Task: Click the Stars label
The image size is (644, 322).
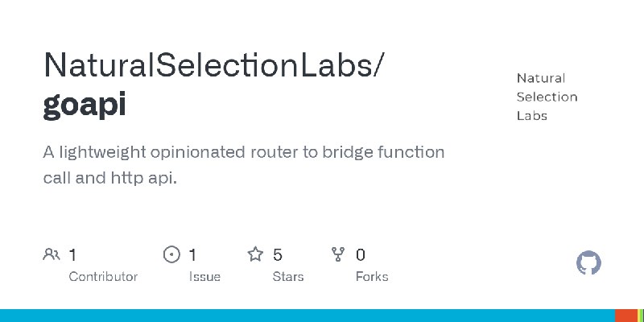Action: point(288,276)
